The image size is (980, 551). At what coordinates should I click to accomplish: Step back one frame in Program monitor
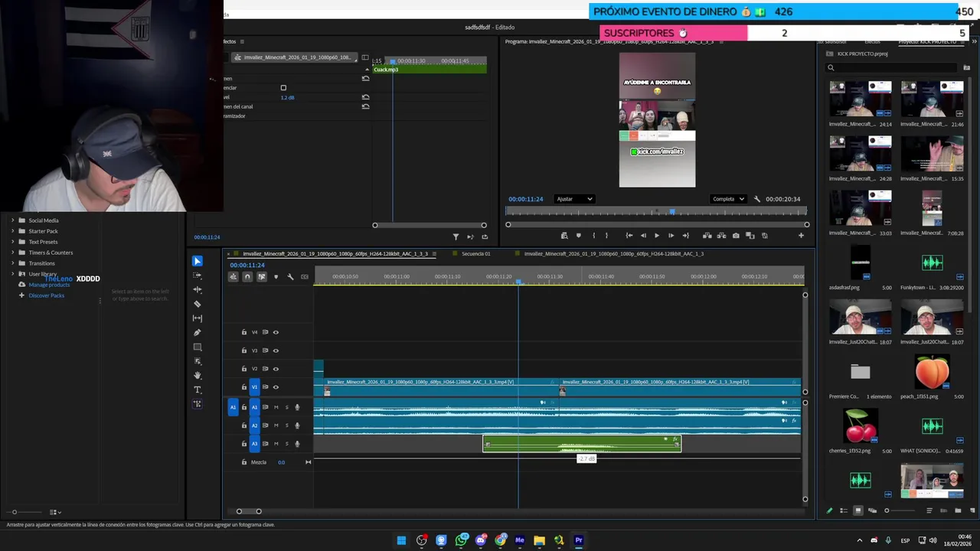642,236
